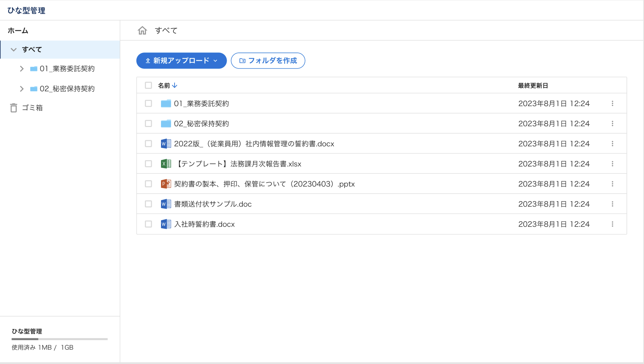Viewport: 644px width, 364px height.
Task: Open file 入社時誓約書.docx
Action: pyautogui.click(x=205, y=224)
